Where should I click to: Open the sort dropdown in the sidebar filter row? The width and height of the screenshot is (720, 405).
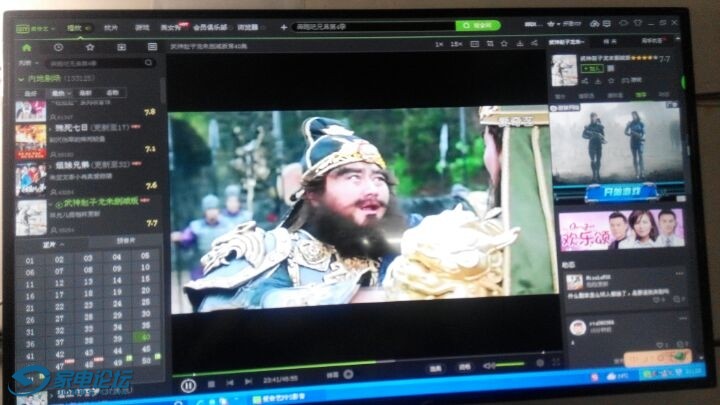(57, 92)
